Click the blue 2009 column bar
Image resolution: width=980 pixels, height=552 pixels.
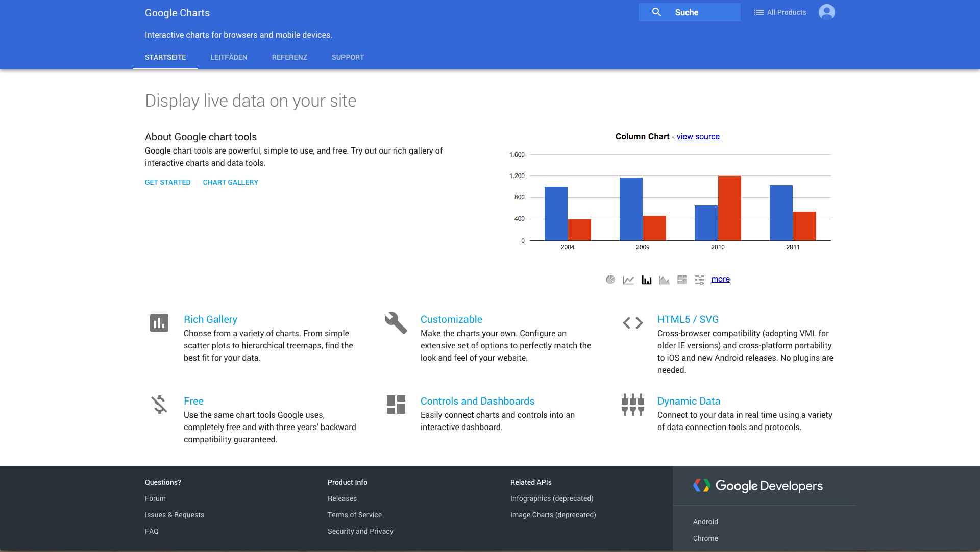click(x=631, y=209)
